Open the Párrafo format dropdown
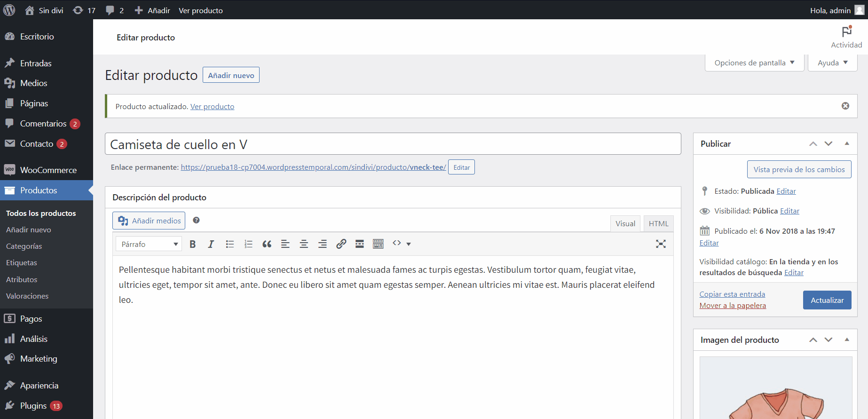The height and width of the screenshot is (419, 868). (x=149, y=244)
